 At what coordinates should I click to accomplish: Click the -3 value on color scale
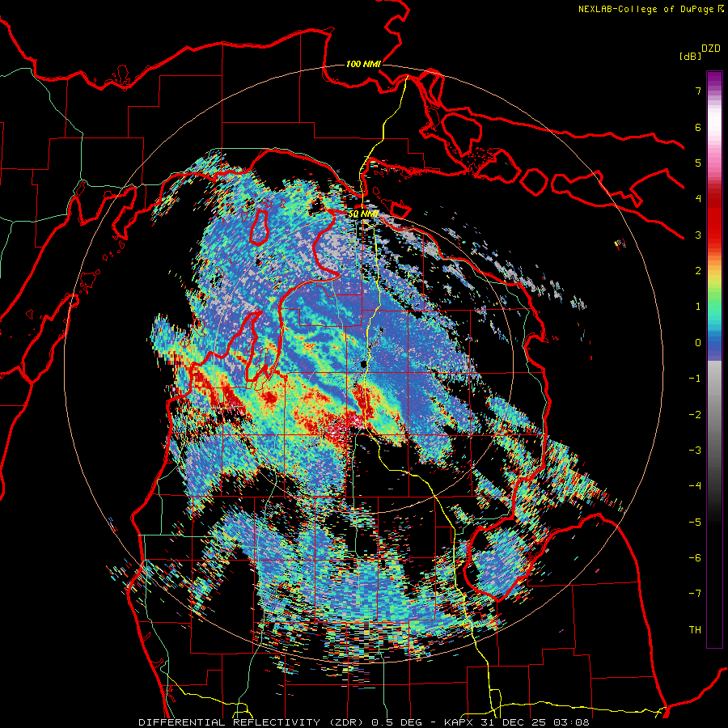tap(695, 451)
